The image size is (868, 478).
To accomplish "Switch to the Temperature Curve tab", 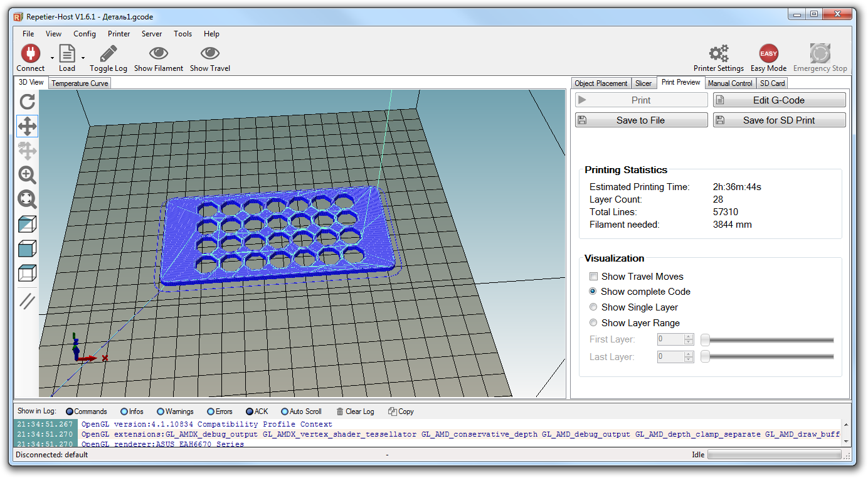I will (80, 83).
